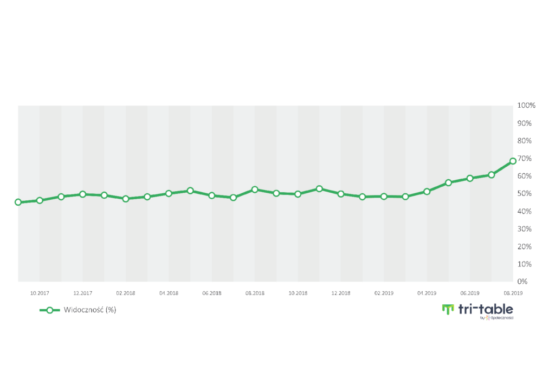Click the 12.2018 x-axis label
This screenshot has height=392, width=555.
(x=341, y=293)
